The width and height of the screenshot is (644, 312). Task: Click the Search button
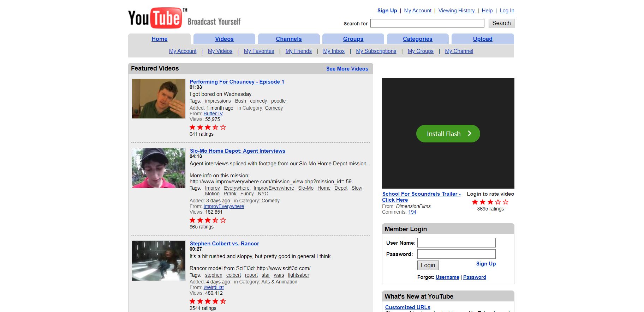pos(501,23)
